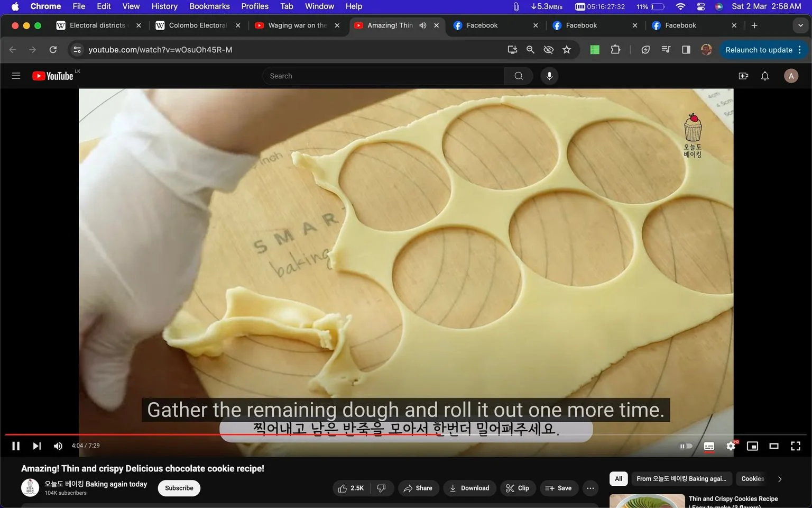Screen dimensions: 812x508
Task: Search with voice microphone button
Action: (x=549, y=76)
